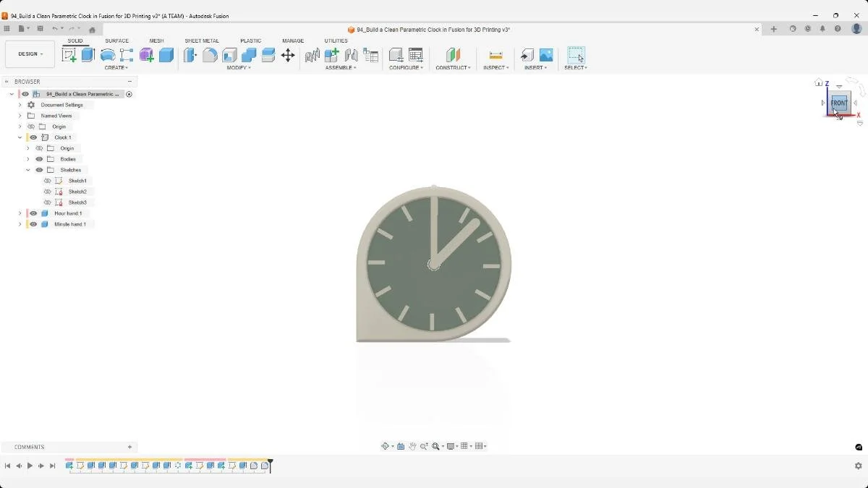Toggle visibility of Sketch1
The width and height of the screenshot is (868, 488).
[x=46, y=181]
